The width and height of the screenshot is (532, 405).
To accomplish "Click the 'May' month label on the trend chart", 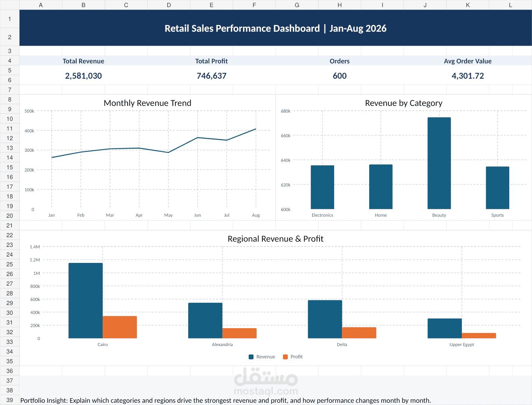I will point(168,215).
